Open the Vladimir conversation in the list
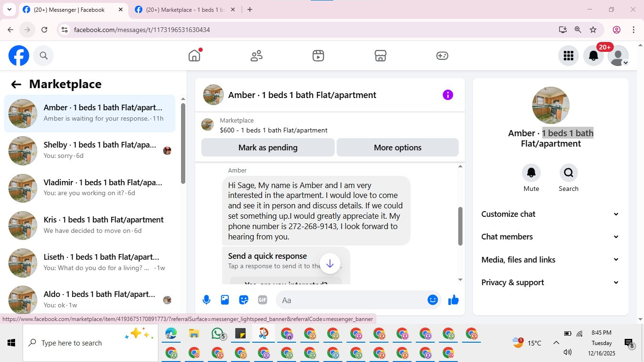644x362 pixels. (90, 188)
